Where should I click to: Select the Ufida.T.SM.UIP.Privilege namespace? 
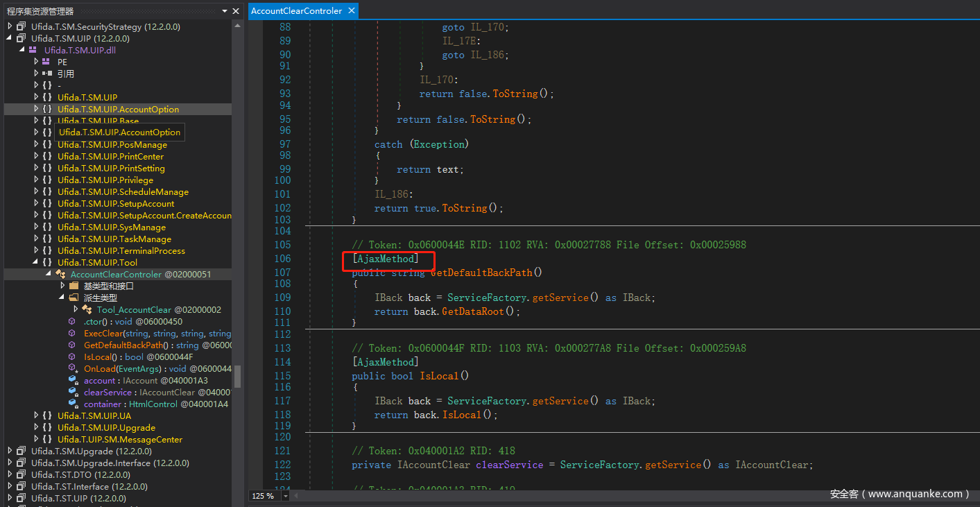(x=105, y=180)
